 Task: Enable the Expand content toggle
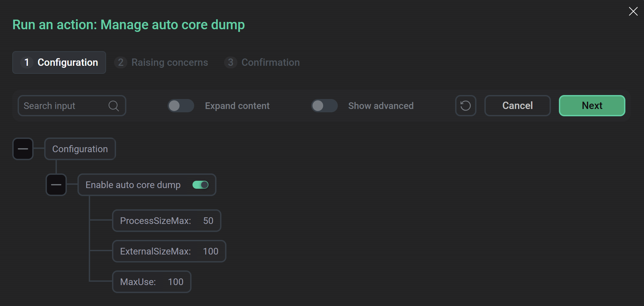181,106
